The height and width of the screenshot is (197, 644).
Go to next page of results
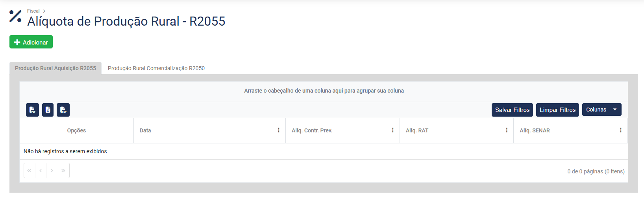pyautogui.click(x=52, y=171)
